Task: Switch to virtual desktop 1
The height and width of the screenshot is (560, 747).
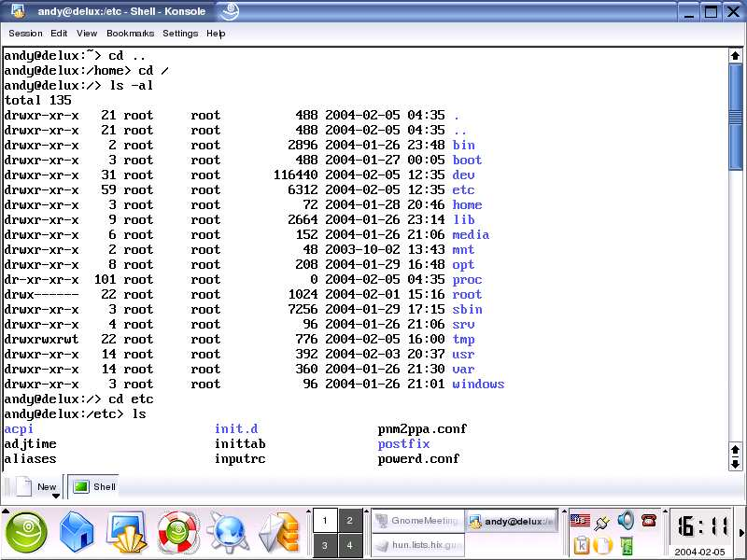Action: point(325,521)
